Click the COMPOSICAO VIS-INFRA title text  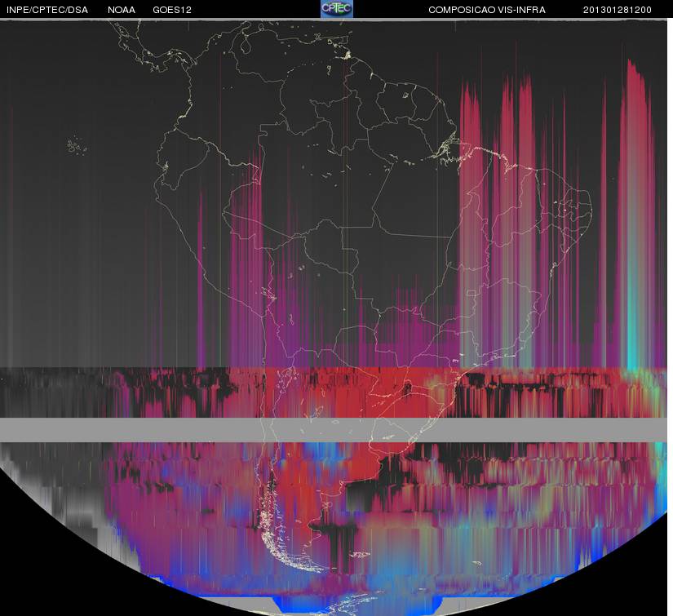point(487,10)
